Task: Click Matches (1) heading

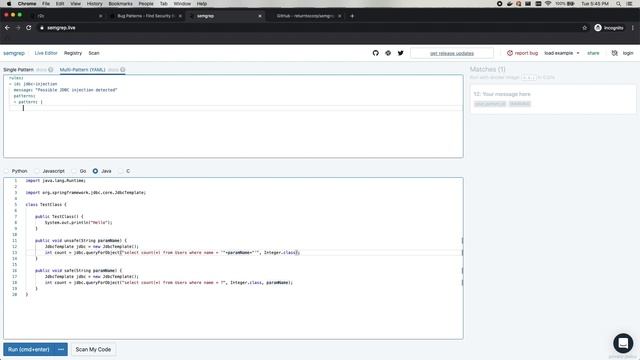Action: point(487,69)
